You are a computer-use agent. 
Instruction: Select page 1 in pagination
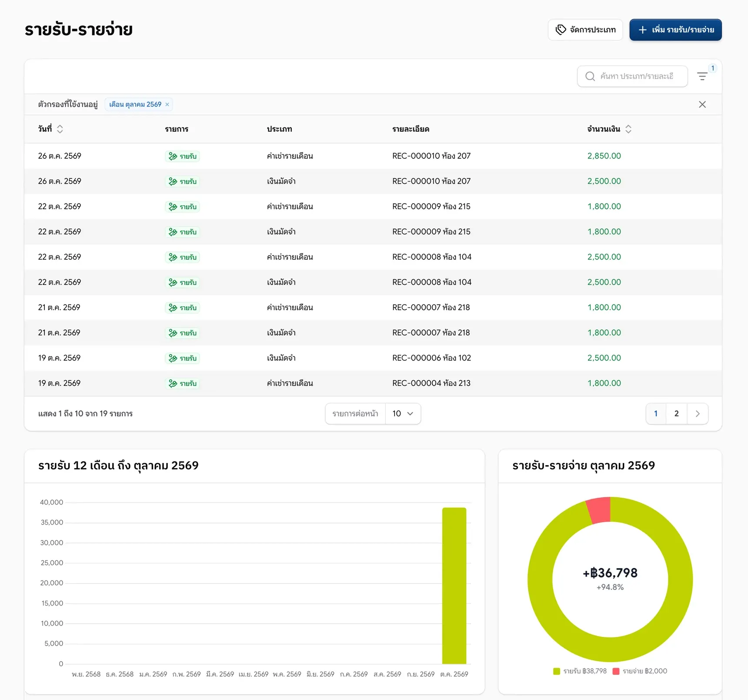(x=656, y=413)
